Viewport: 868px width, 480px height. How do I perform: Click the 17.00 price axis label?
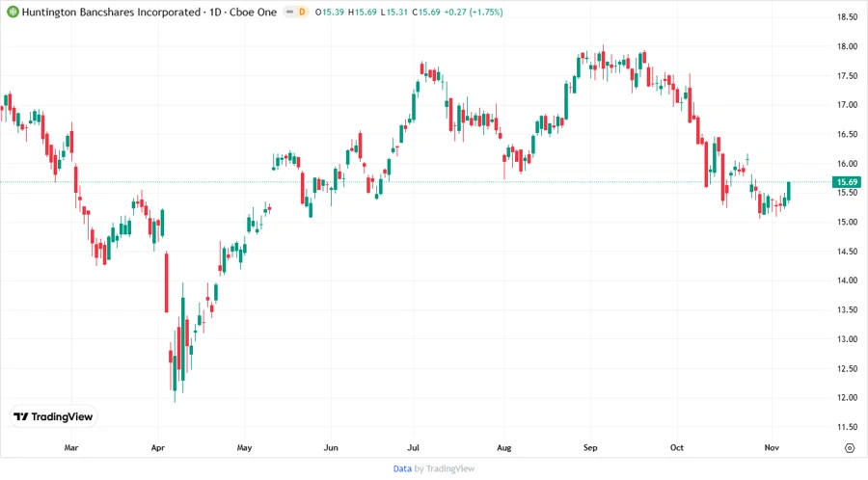[847, 105]
